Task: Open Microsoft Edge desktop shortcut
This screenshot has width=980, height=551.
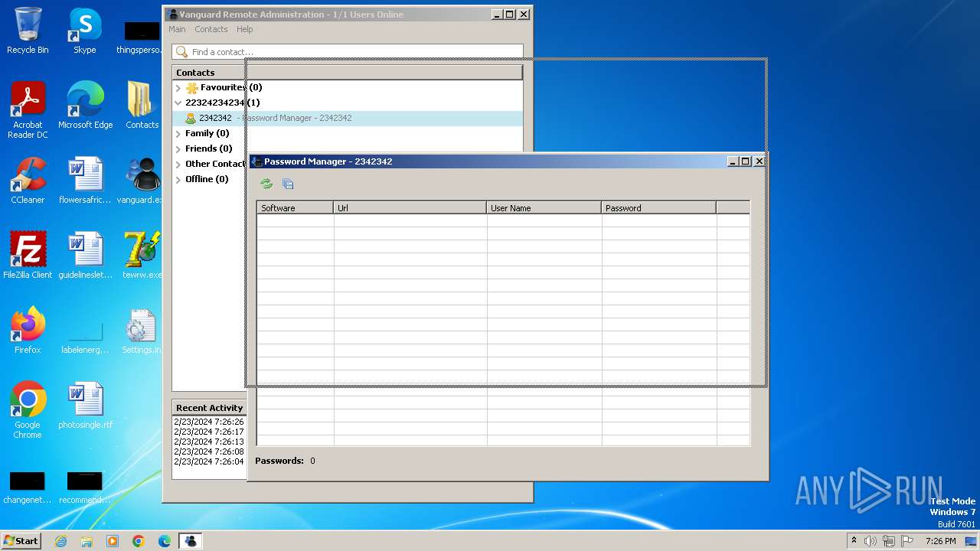Action: [85, 106]
